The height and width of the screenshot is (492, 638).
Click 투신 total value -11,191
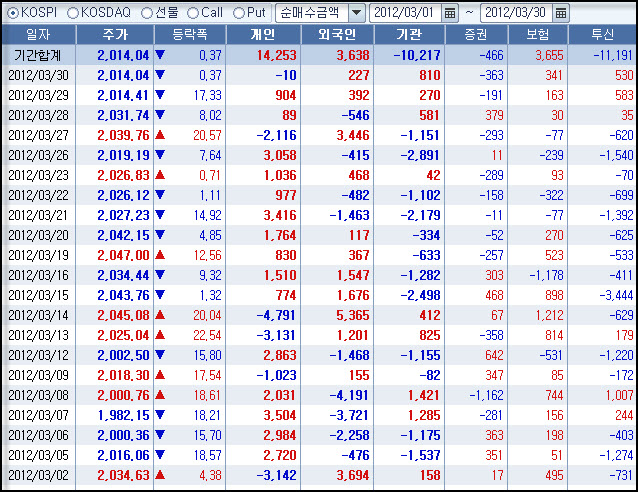point(614,55)
